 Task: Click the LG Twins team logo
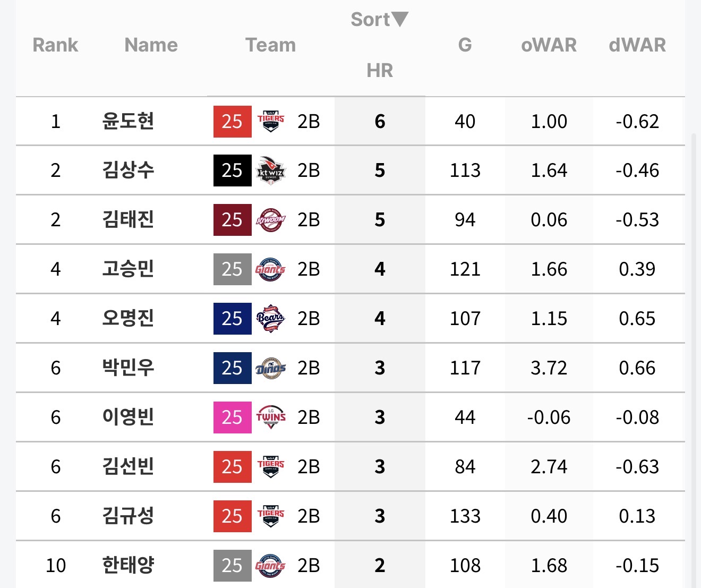(x=271, y=417)
